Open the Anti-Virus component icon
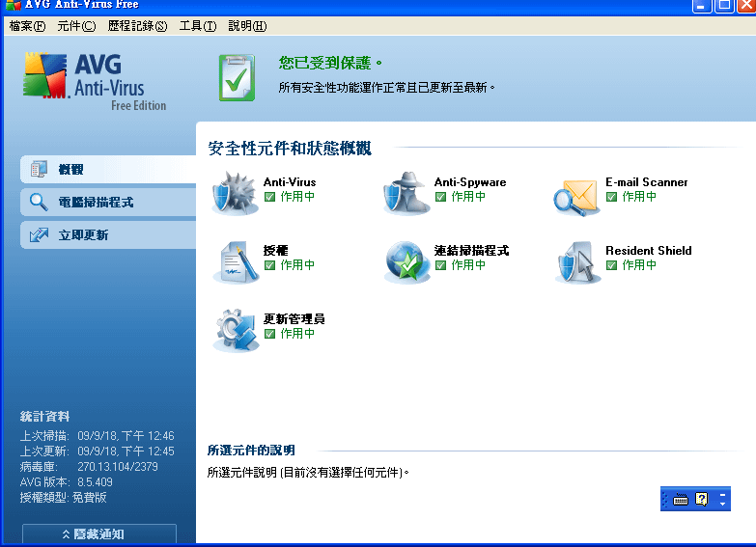This screenshot has height=547, width=756. coord(236,193)
